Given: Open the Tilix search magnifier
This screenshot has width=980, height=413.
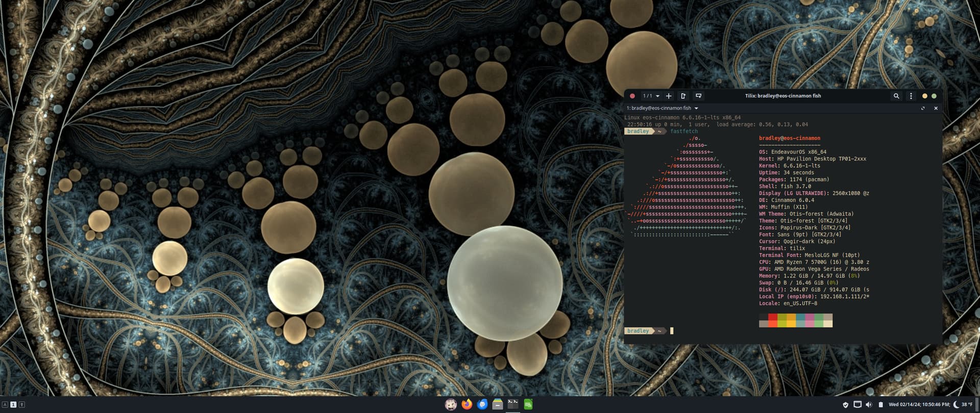Looking at the screenshot, I should pos(896,96).
